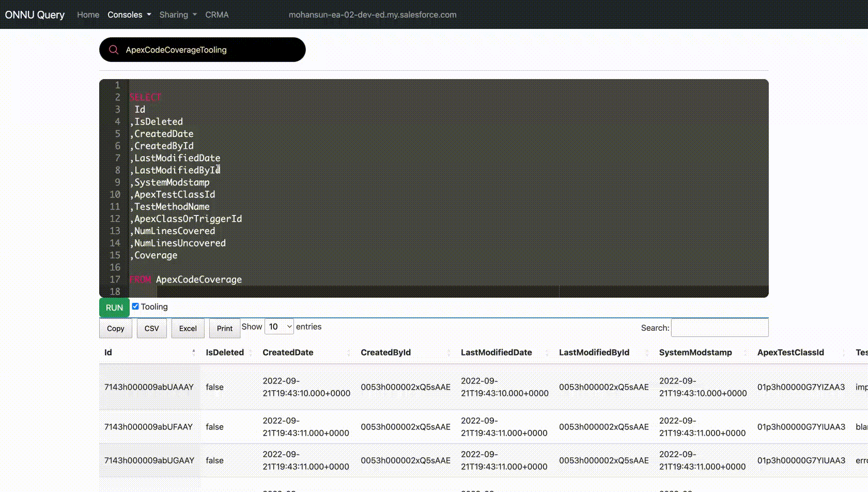Image resolution: width=868 pixels, height=492 pixels.
Task: Open the Sharing dropdown menu
Action: pos(178,14)
